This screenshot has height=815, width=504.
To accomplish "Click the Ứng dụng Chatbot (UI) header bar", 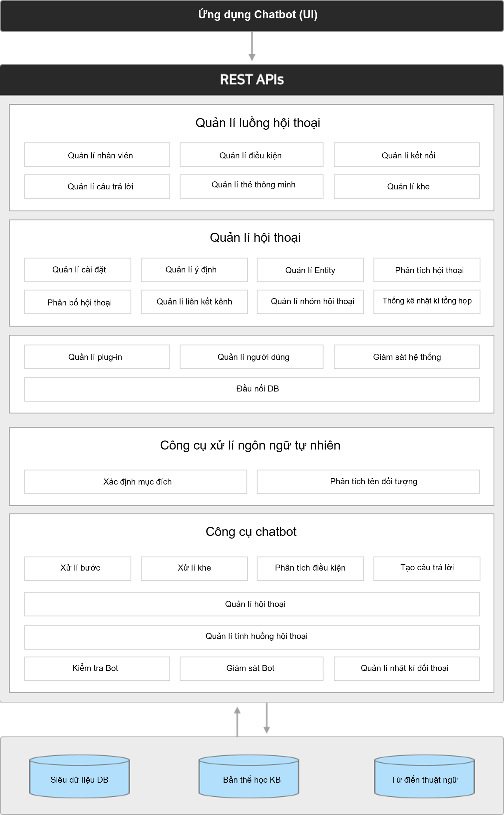I will point(252,16).
